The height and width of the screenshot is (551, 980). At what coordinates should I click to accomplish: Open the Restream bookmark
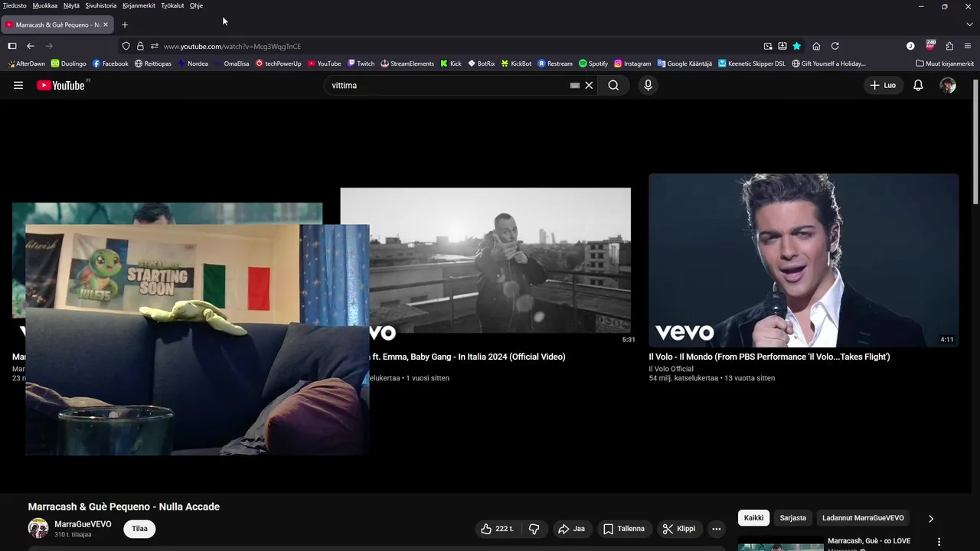pyautogui.click(x=555, y=64)
